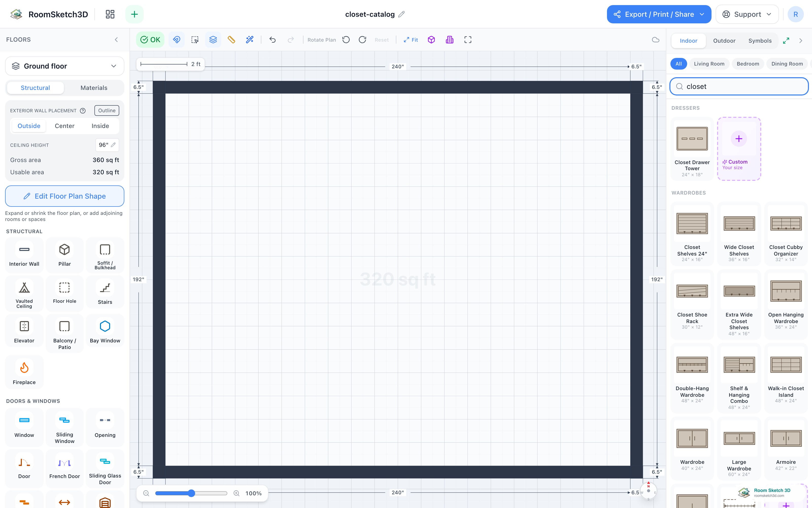This screenshot has height=508, width=812.
Task: Open the exterior wall placement help tooltip
Action: pyautogui.click(x=83, y=110)
